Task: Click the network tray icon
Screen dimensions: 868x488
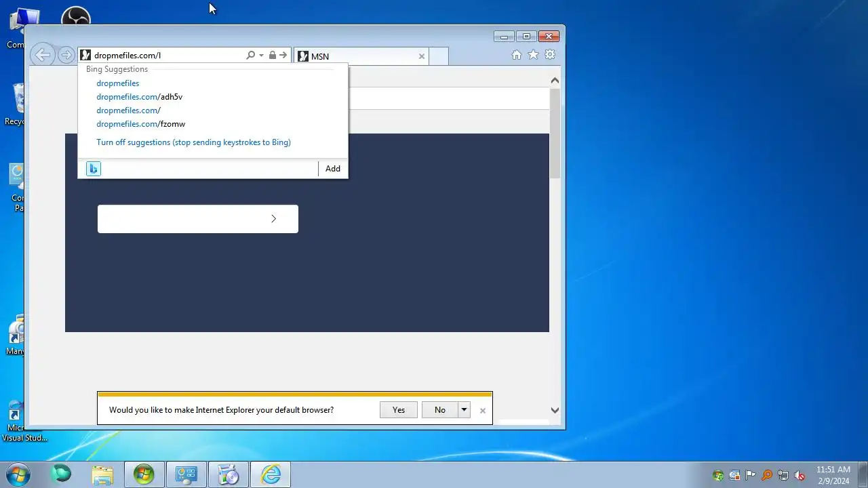Action: click(783, 475)
